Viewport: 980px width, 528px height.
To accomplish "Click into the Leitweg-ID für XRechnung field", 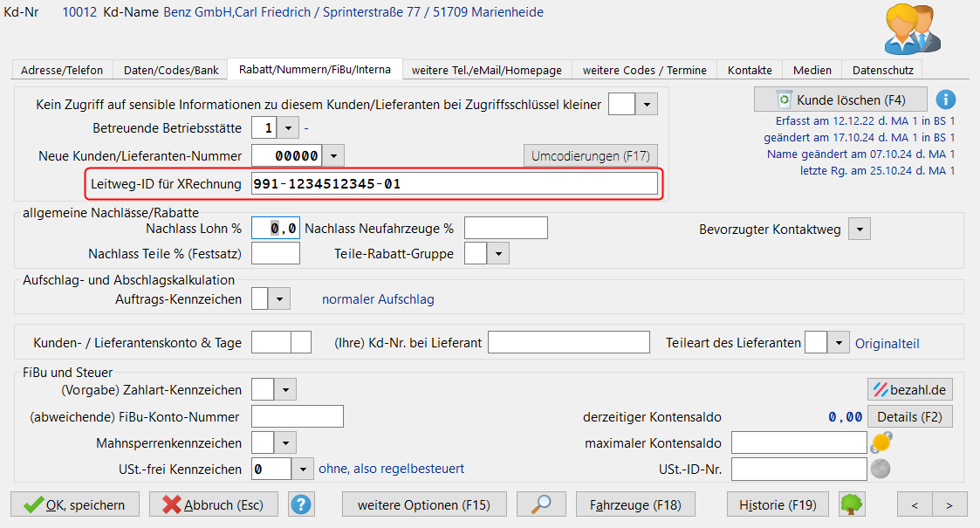I will [454, 183].
